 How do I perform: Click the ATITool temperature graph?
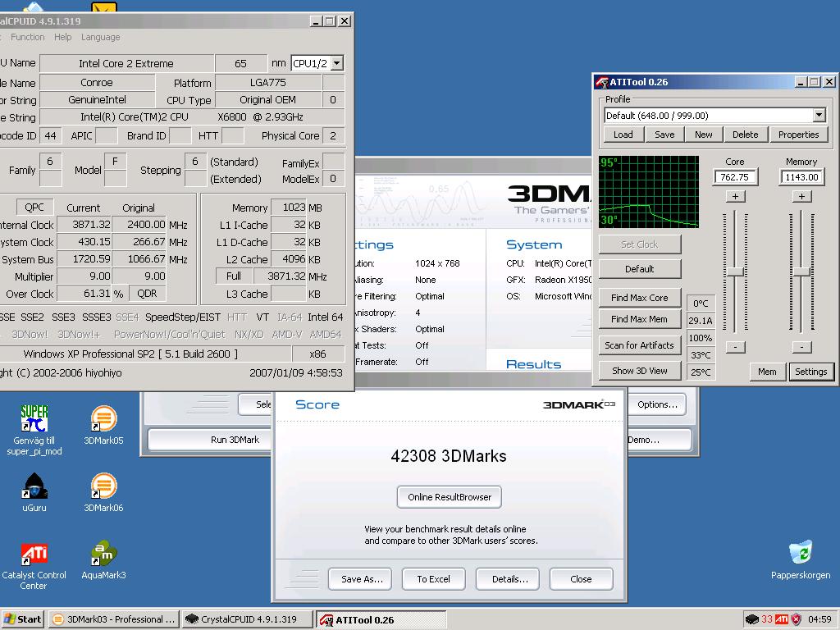click(x=649, y=192)
